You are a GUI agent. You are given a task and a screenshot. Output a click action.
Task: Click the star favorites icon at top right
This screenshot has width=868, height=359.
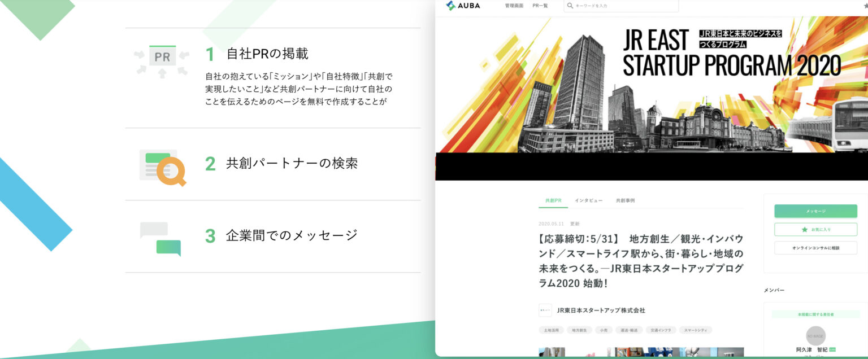[864, 5]
